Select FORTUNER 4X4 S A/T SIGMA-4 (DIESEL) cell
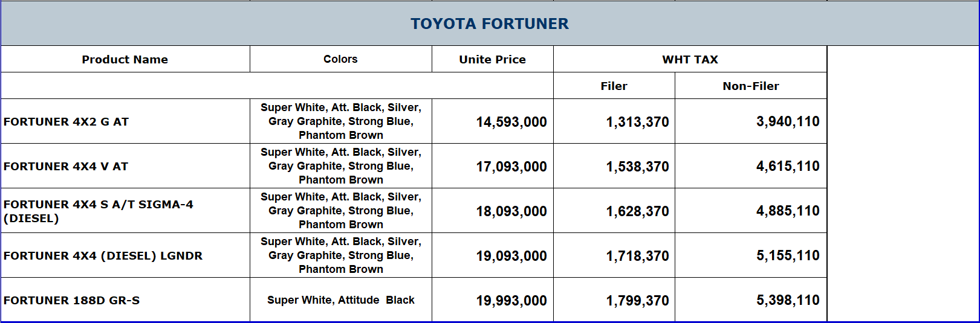The width and height of the screenshot is (980, 323). pos(125,211)
